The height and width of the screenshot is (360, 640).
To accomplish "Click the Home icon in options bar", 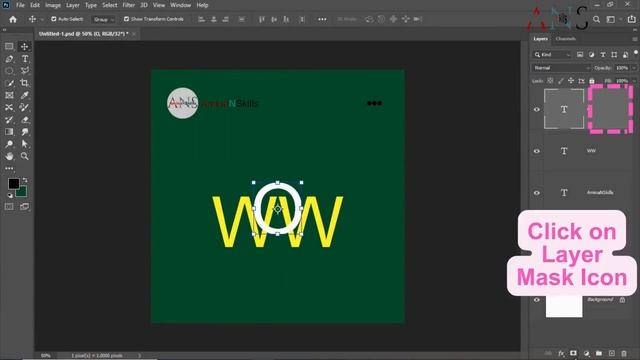I will [x=13, y=19].
